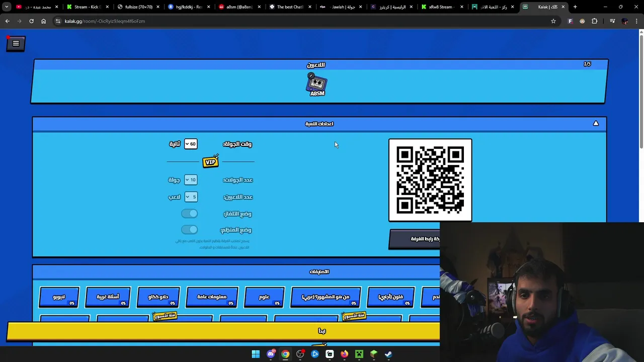Switch to the xRw8 Stream tab
Screen dimensions: 644x362
point(442,7)
